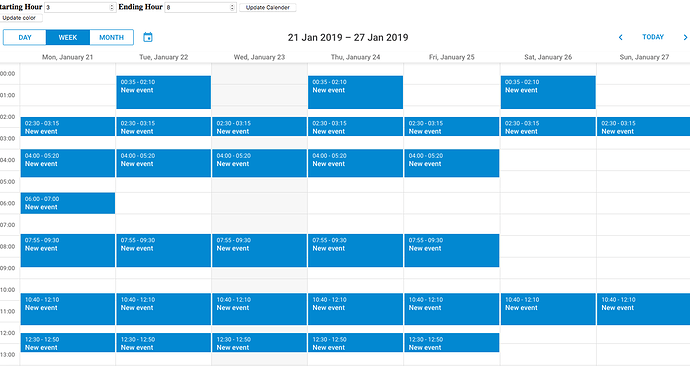This screenshot has width=690, height=366.
Task: Open Monday's 12:30 - 12:50 event
Action: click(x=67, y=343)
